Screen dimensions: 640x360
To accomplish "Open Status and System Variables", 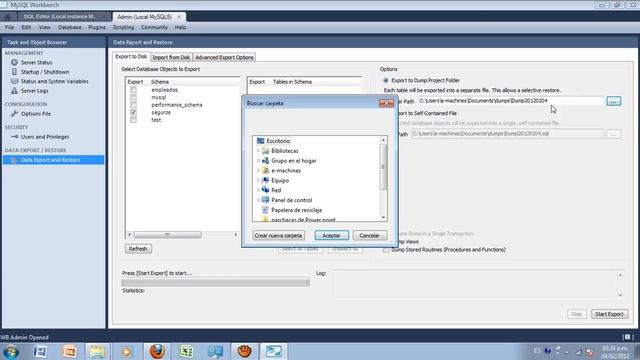I will pyautogui.click(x=54, y=81).
